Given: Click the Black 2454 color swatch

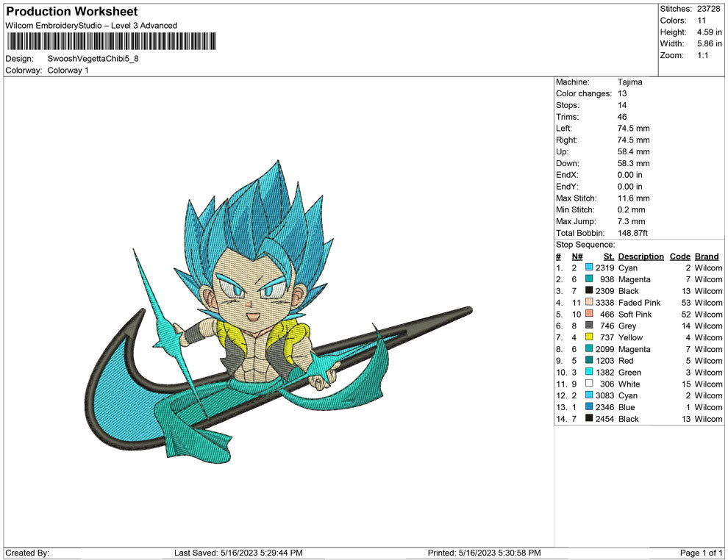Looking at the screenshot, I should 589,418.
